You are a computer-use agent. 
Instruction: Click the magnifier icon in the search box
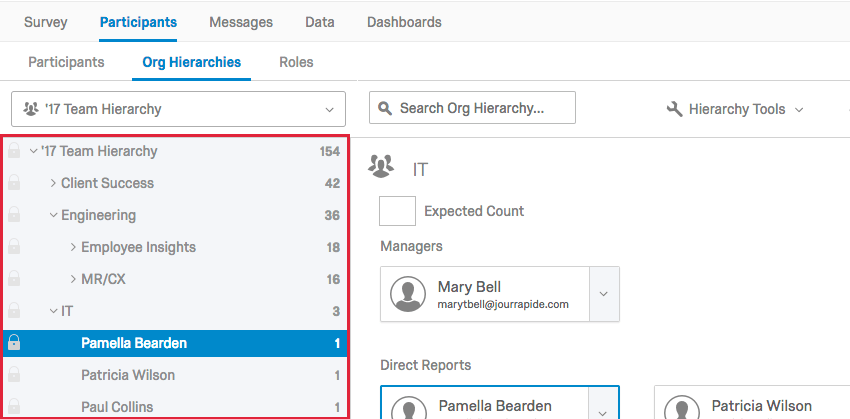coord(384,108)
